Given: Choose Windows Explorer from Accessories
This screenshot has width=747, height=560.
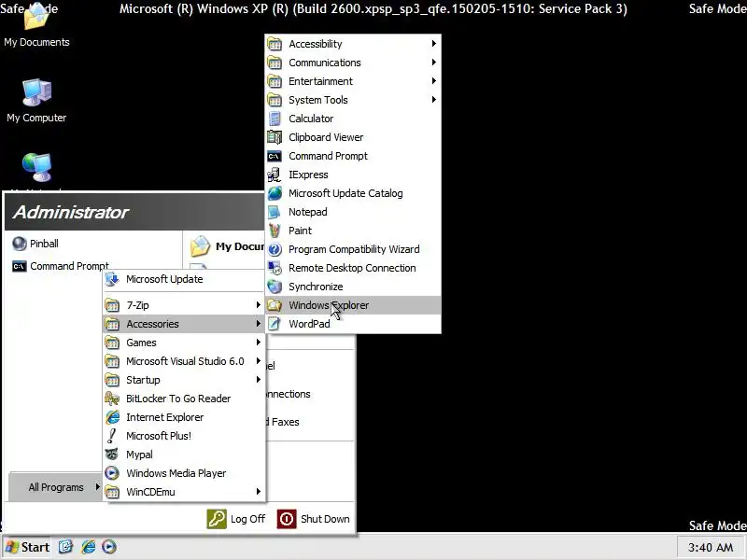Looking at the screenshot, I should (353, 305).
